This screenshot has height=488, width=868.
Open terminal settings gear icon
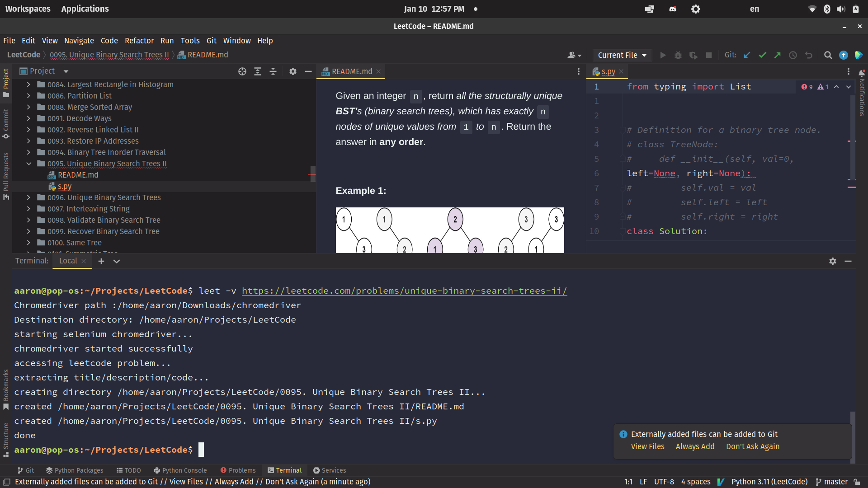click(x=832, y=261)
